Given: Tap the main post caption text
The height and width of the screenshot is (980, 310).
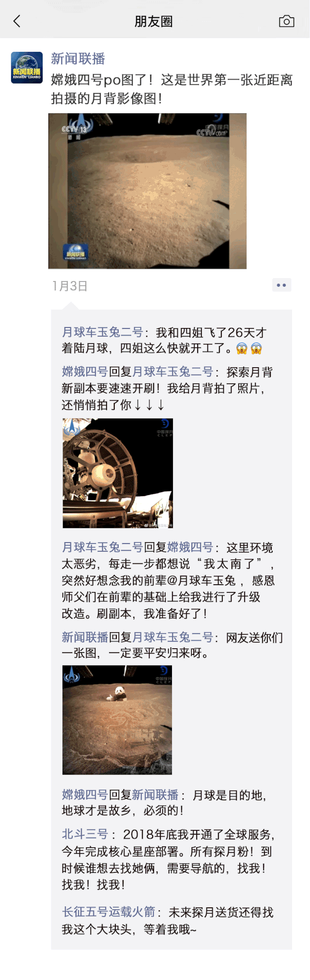Looking at the screenshot, I should point(172,89).
